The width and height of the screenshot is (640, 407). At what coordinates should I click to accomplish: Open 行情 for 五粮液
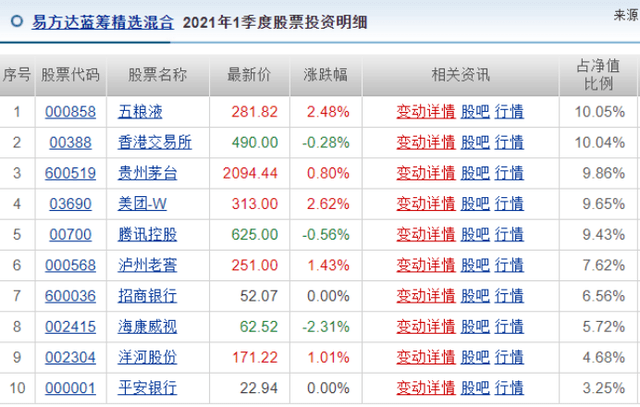[x=509, y=112]
